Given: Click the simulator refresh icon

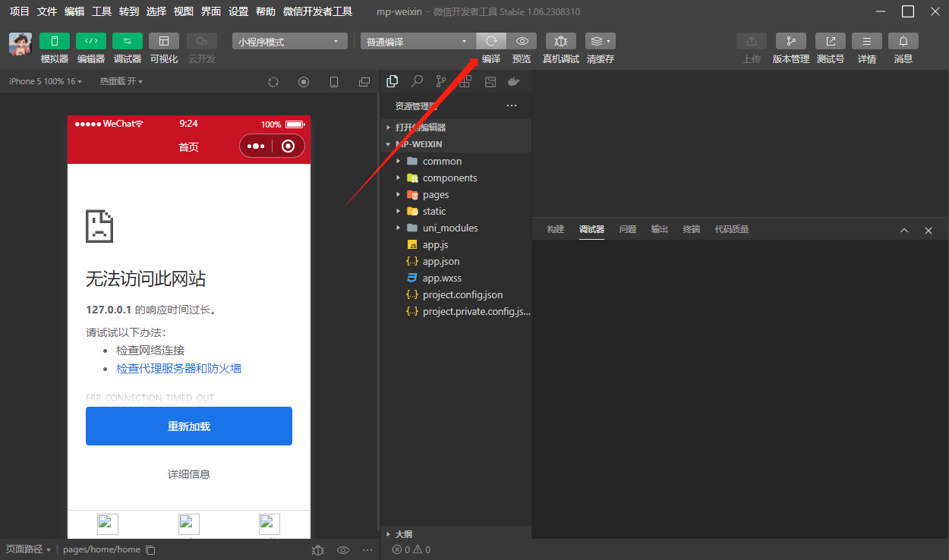Looking at the screenshot, I should coord(274,82).
